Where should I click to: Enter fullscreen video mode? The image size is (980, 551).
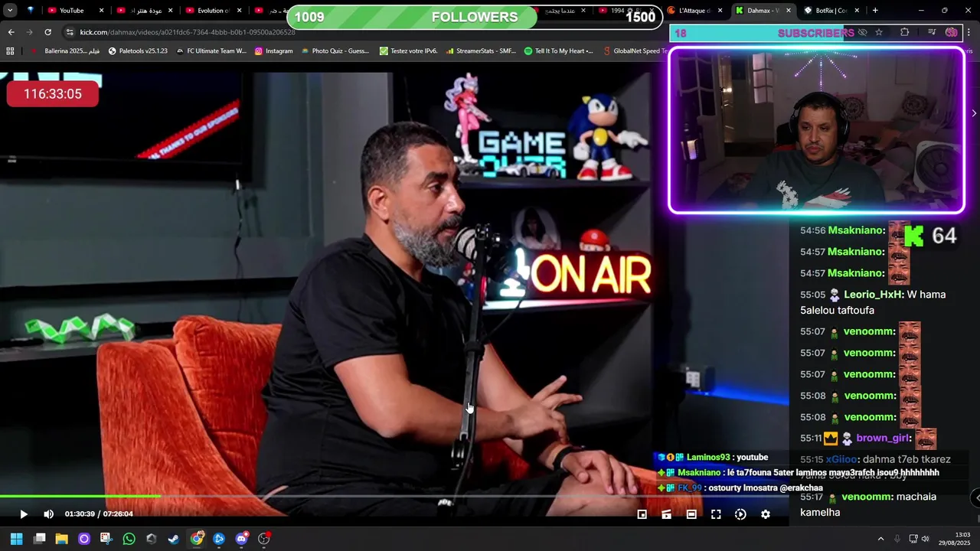(716, 514)
